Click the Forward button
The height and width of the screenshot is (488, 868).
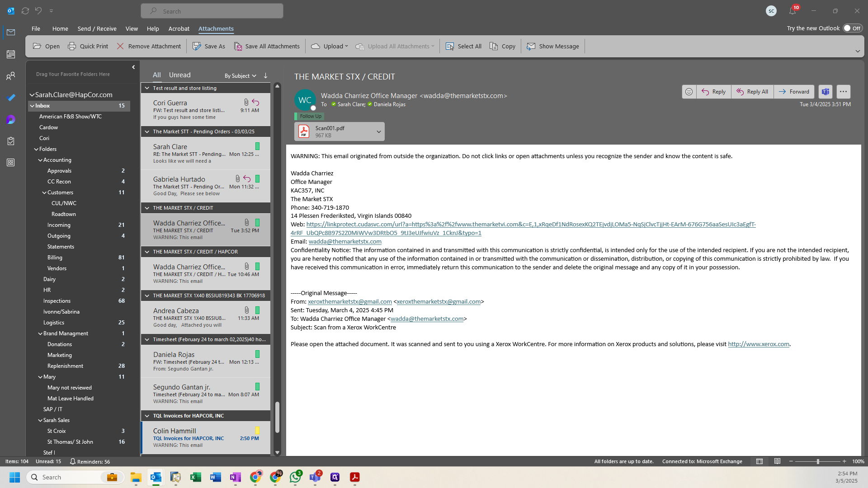pyautogui.click(x=794, y=92)
